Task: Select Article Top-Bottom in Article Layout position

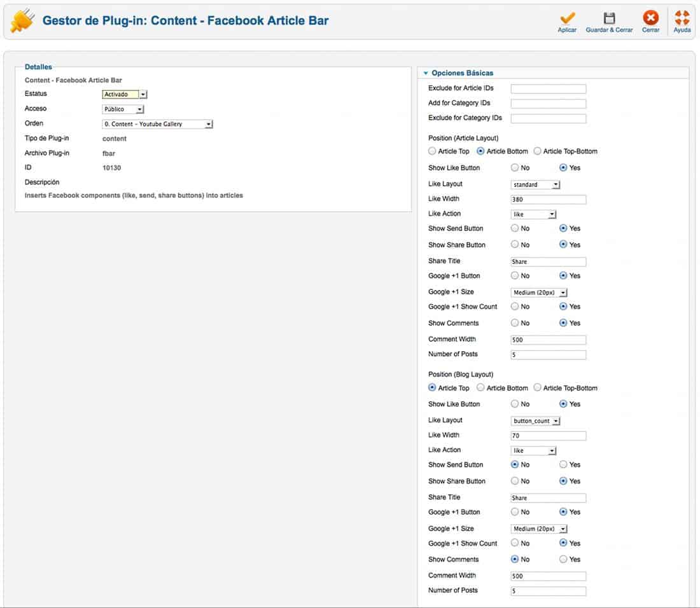Action: coord(538,151)
